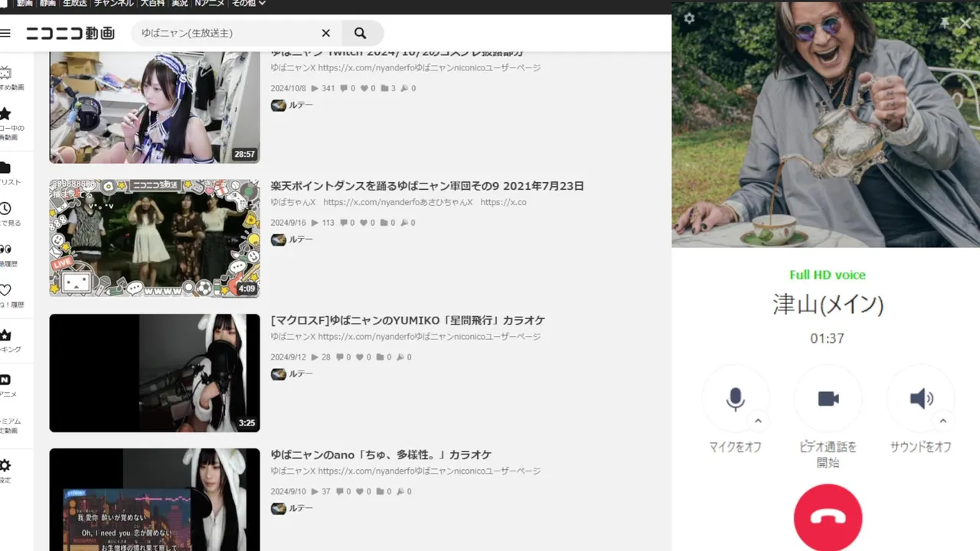Open the 28:57 cosplay video thumbnail

(155, 107)
